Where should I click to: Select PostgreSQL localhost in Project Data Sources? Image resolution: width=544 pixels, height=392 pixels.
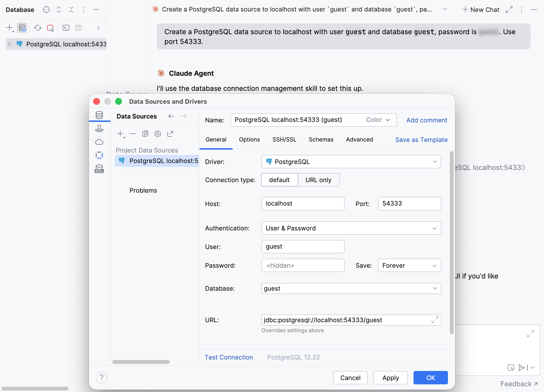click(x=157, y=161)
